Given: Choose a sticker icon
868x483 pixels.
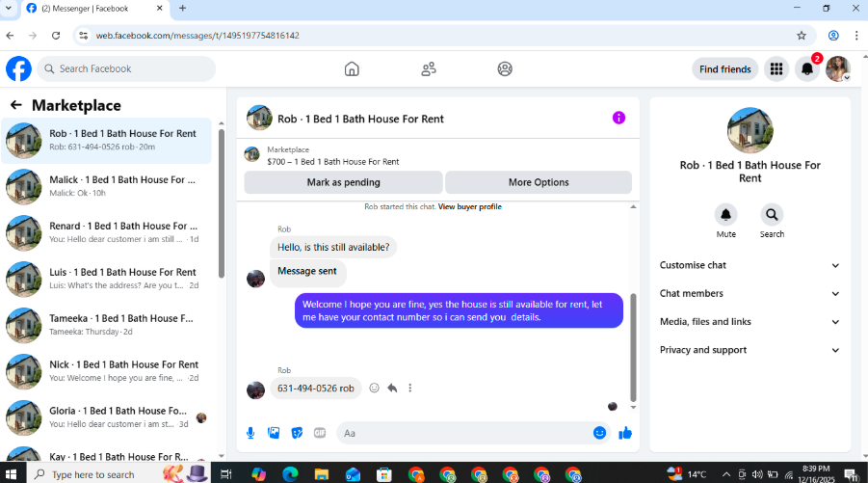Looking at the screenshot, I should tap(297, 433).
